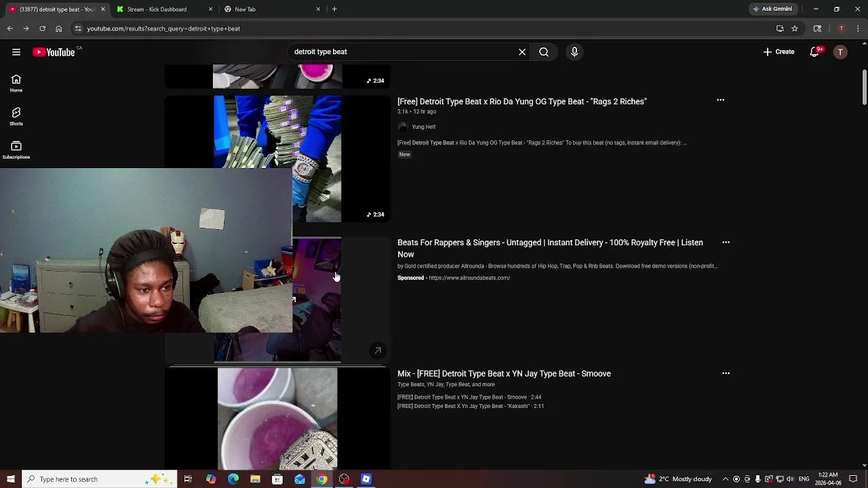Open Microsoft Store from the taskbar

pos(277,479)
